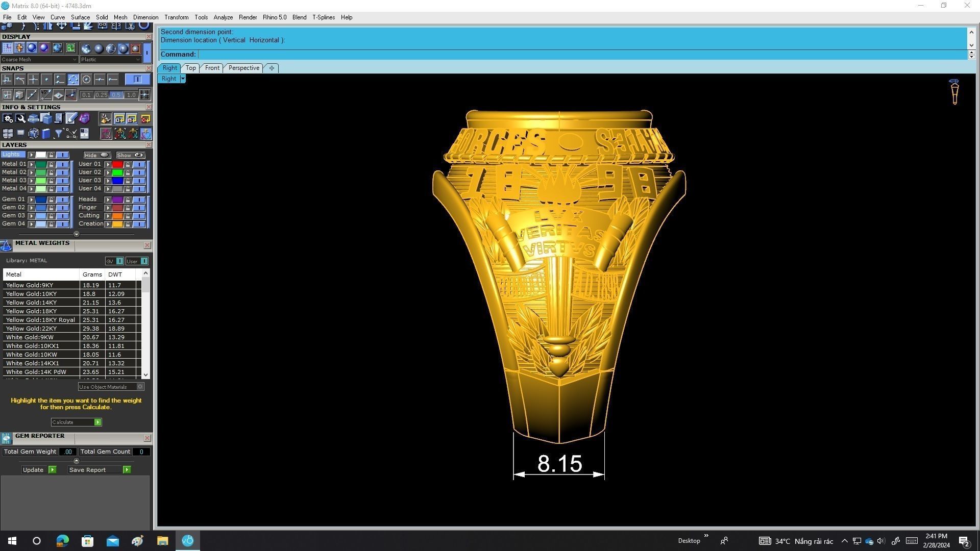This screenshot has width=980, height=551.
Task: Click the green four-square icon in the Display panel
Action: pos(70,48)
